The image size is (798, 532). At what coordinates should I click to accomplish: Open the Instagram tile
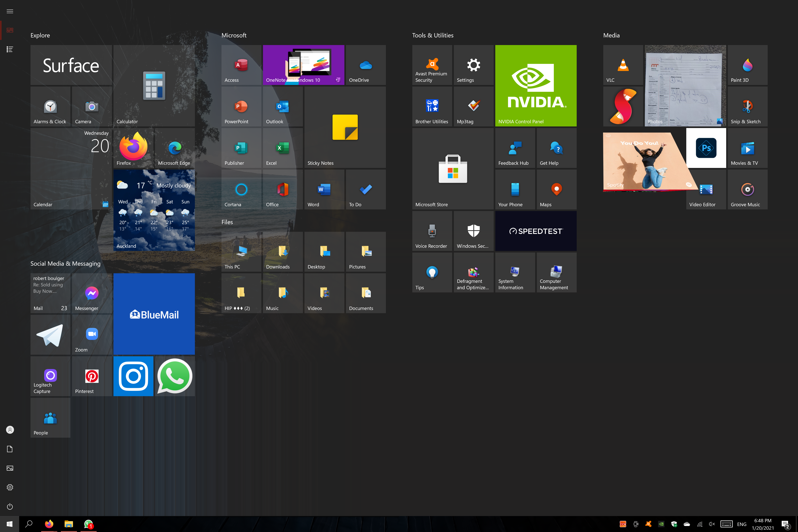133,376
